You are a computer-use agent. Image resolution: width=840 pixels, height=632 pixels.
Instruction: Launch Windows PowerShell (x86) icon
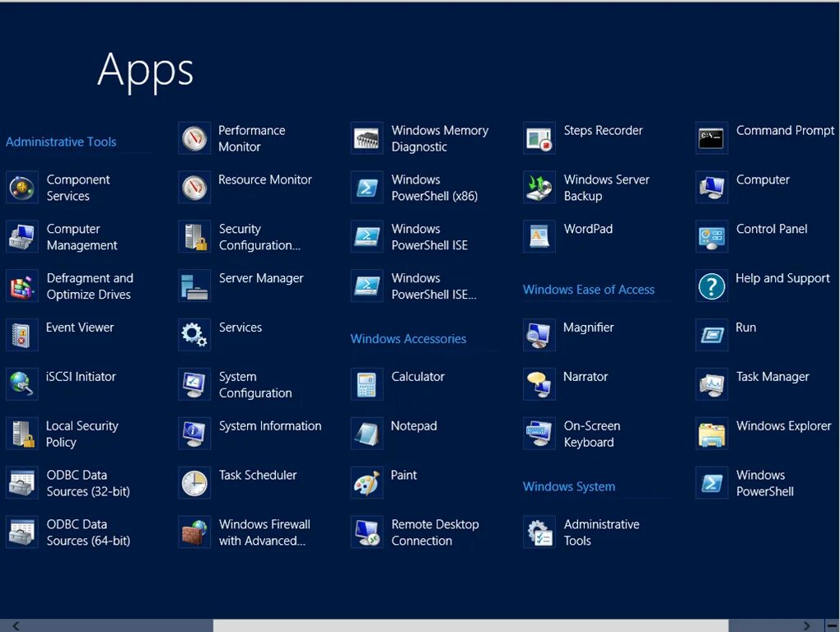pos(367,188)
